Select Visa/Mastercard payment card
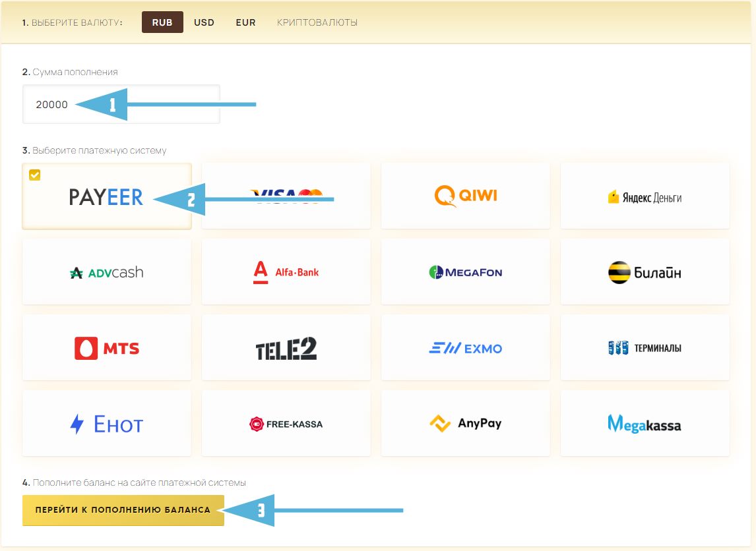756x551 pixels. coord(286,196)
